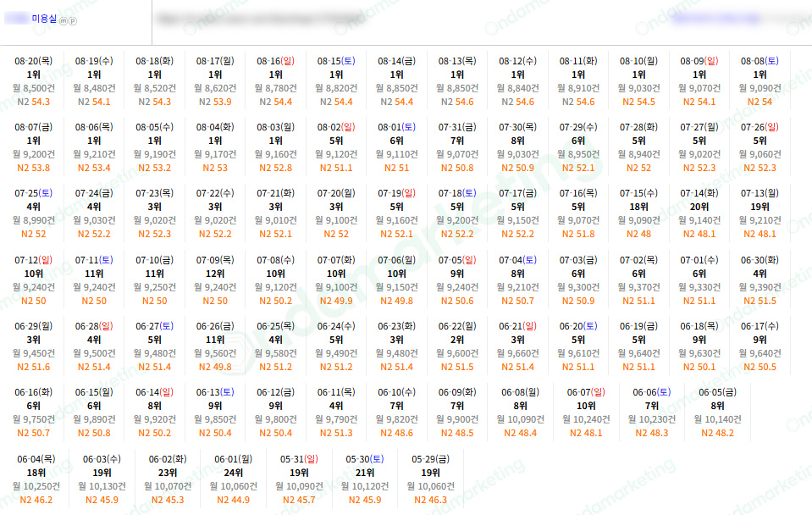The height and width of the screenshot is (515, 812).
Task: Select the 08-15(토) date label
Action: click(x=337, y=61)
